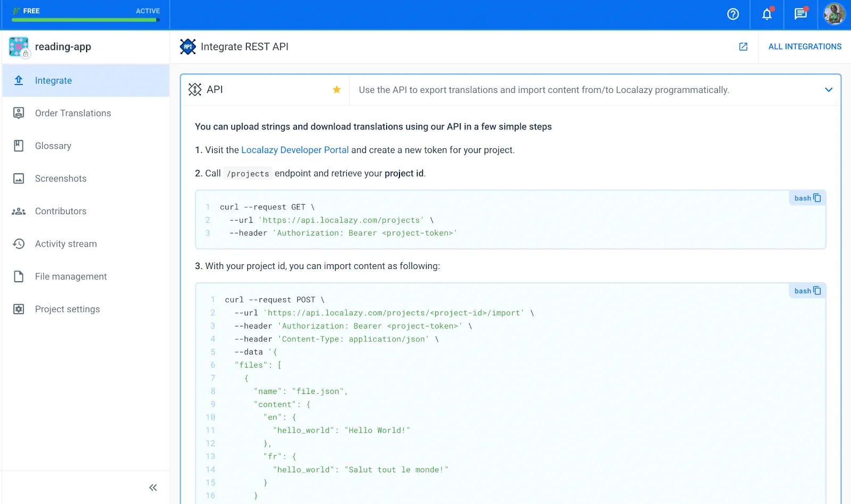Click the user profile avatar
Image resolution: width=851 pixels, height=504 pixels.
point(834,14)
